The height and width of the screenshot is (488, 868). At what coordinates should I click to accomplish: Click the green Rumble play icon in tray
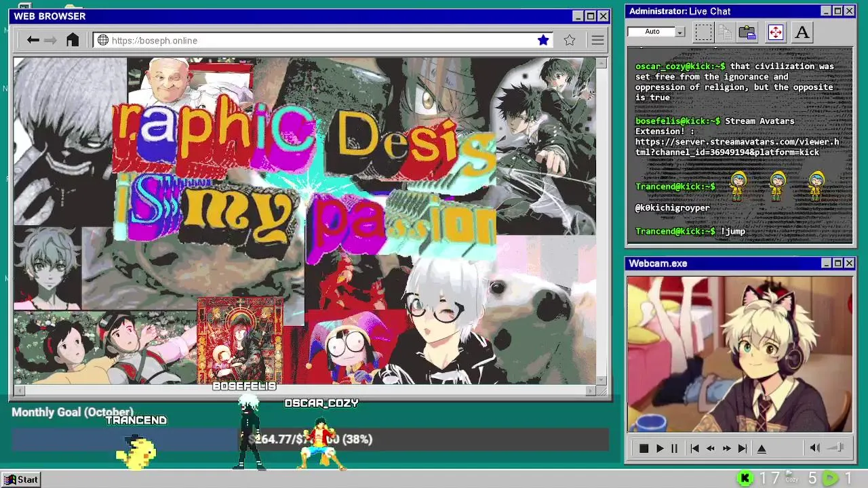(x=830, y=479)
